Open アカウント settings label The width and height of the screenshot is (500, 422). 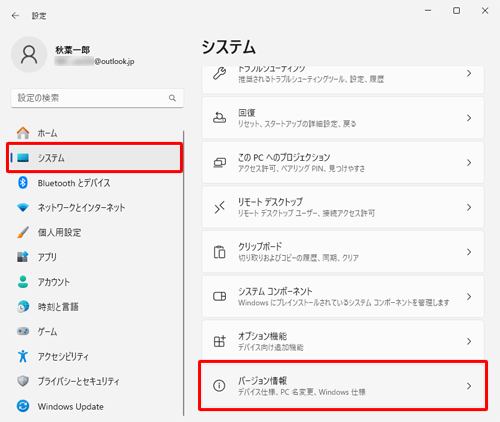54,282
